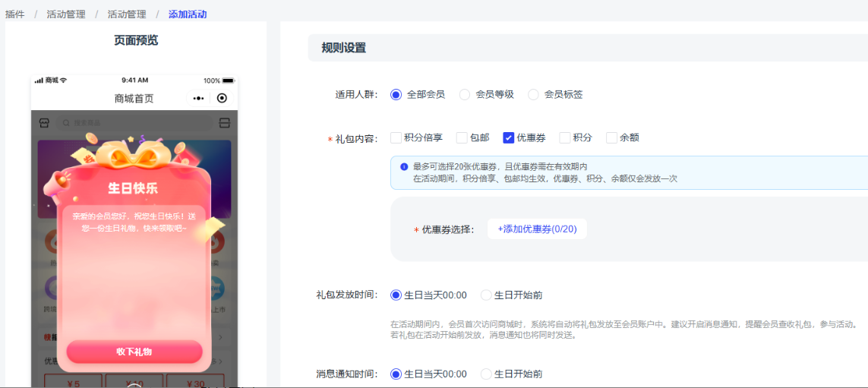Select the 全部会员 radio option
The height and width of the screenshot is (388, 868).
tap(396, 95)
